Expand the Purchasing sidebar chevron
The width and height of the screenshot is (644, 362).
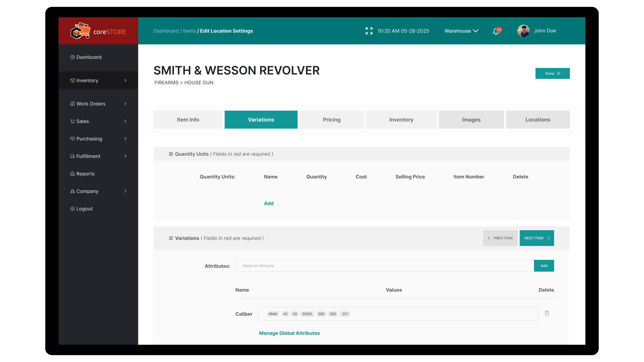125,139
